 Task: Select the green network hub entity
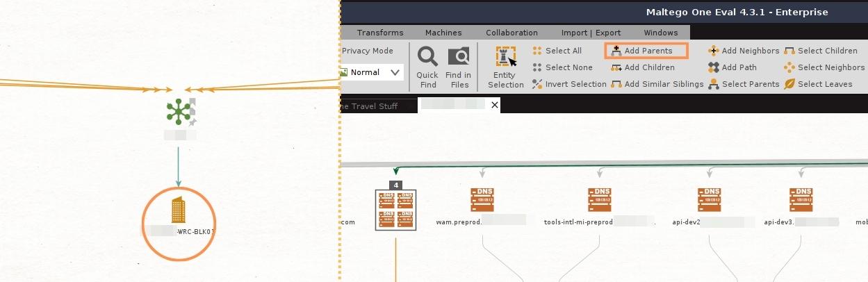[x=179, y=113]
